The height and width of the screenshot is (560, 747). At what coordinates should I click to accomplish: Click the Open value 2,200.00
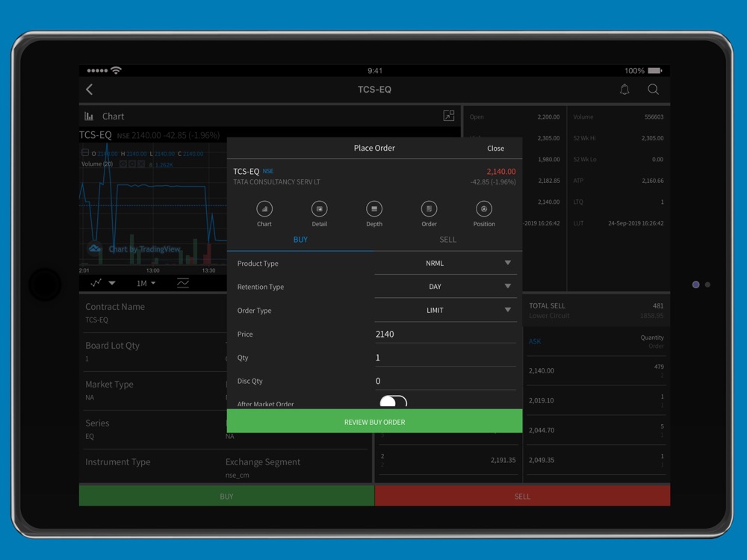click(549, 116)
